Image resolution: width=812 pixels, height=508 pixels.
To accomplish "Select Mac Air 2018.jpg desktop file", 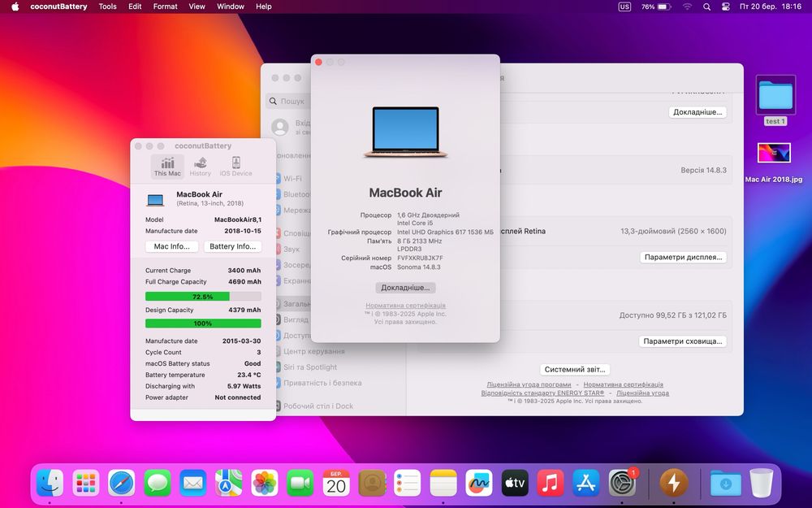I will [774, 163].
